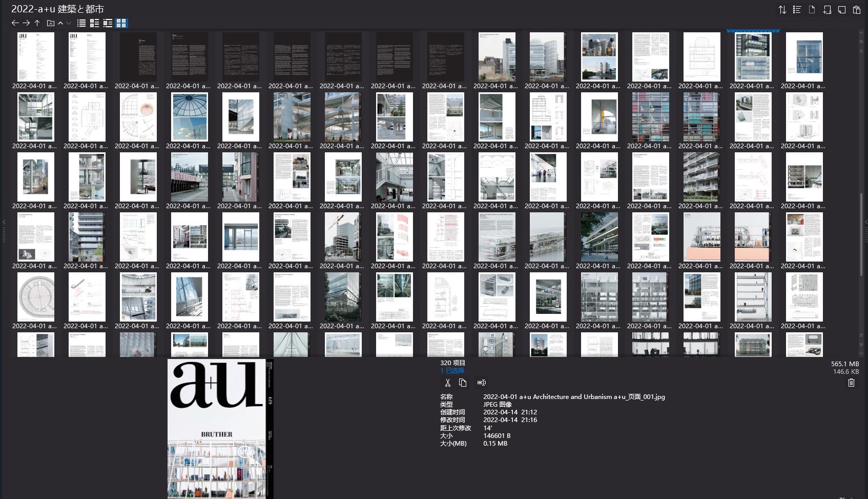The height and width of the screenshot is (499, 868).
Task: Click the modified time 2022-04-14 21:16
Action: pyautogui.click(x=510, y=420)
